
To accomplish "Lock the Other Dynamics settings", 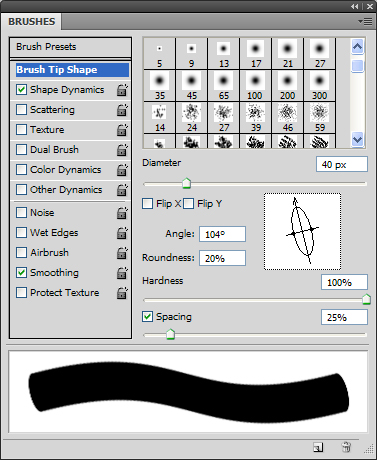I will 122,190.
